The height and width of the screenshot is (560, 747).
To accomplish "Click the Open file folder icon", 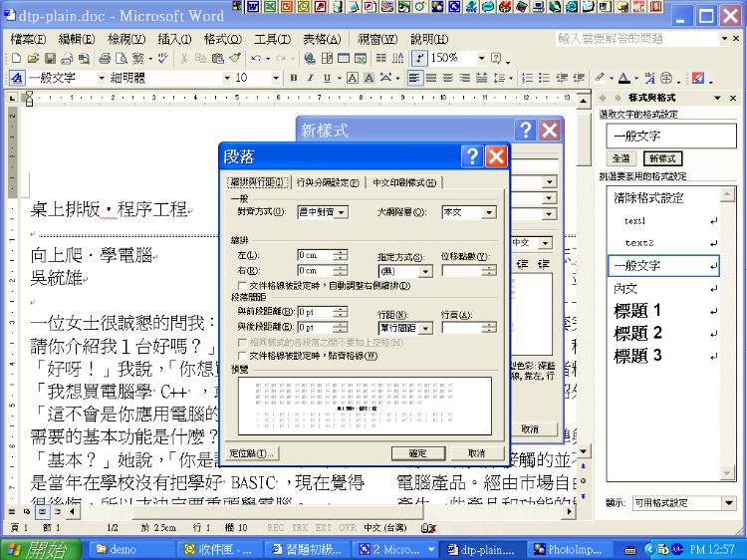I will tap(33, 58).
